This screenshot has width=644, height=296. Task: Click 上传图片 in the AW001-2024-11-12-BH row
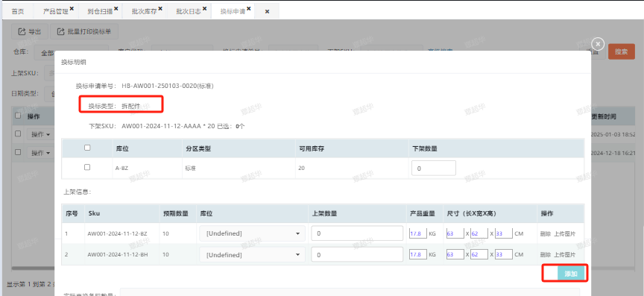tap(565, 254)
